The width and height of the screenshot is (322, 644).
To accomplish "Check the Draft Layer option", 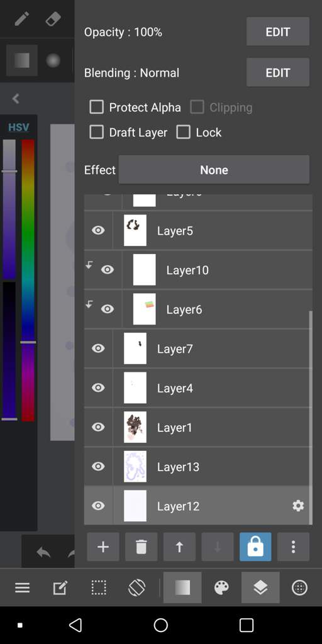I will coord(96,132).
